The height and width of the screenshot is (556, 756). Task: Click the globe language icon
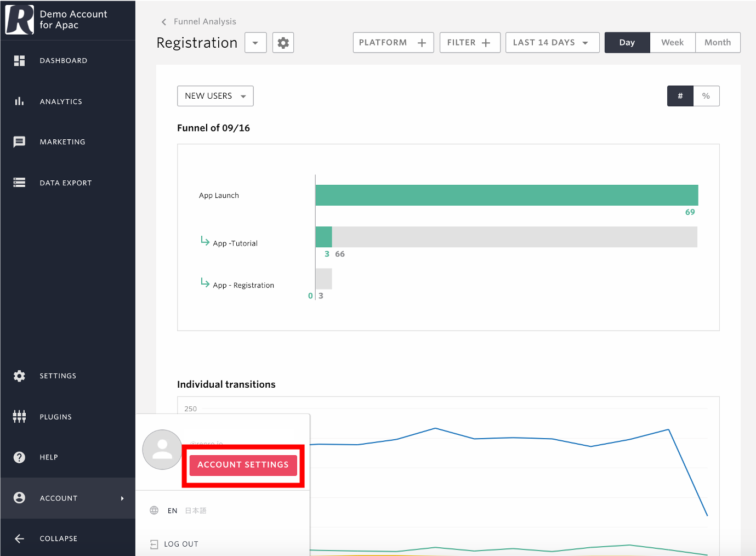click(154, 510)
